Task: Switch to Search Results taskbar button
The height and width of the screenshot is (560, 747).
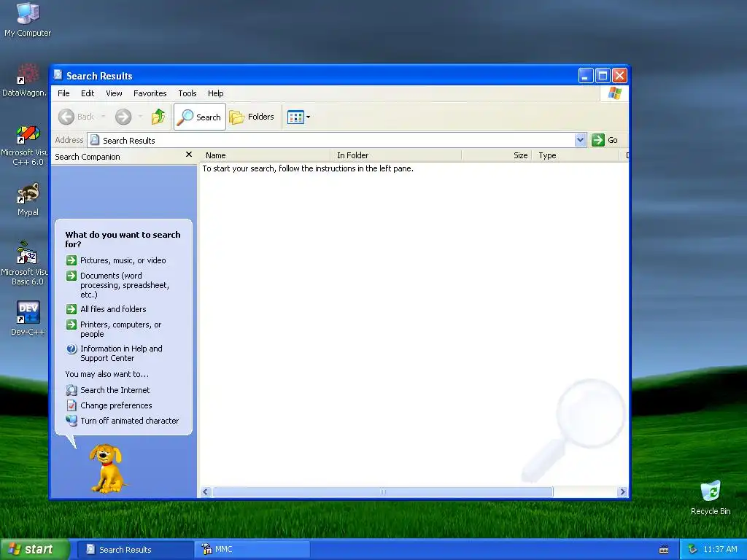Action: coord(135,550)
